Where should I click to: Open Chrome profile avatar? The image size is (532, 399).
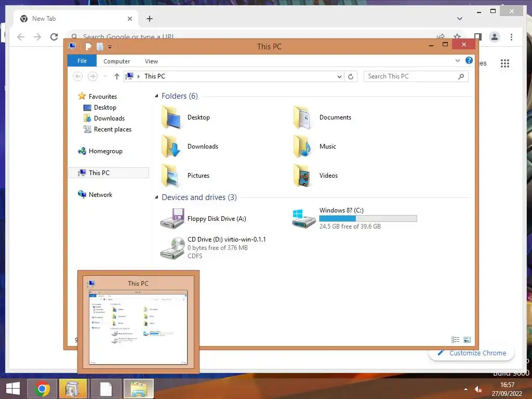click(x=495, y=37)
